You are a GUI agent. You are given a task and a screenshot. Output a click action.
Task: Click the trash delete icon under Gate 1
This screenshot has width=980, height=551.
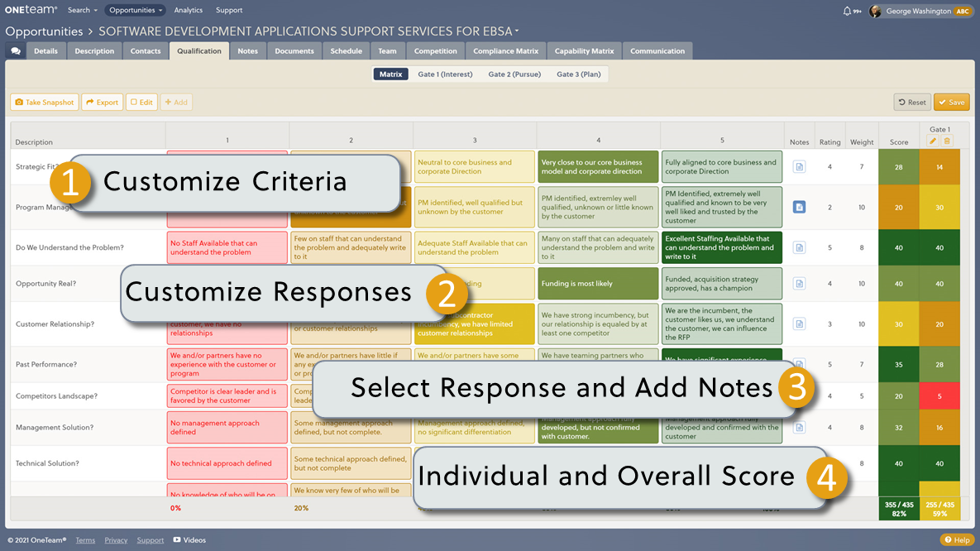(x=947, y=141)
